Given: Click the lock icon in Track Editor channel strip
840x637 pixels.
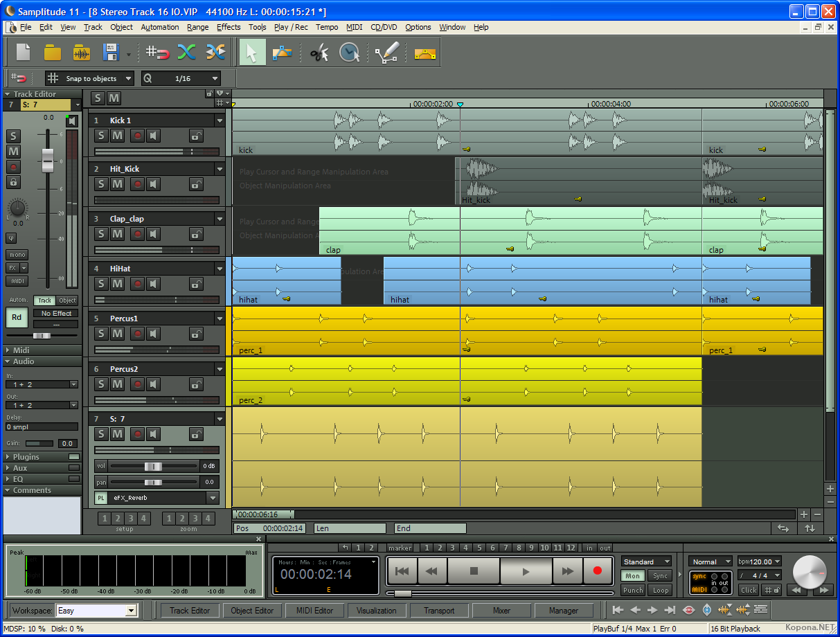Looking at the screenshot, I should coord(13,182).
